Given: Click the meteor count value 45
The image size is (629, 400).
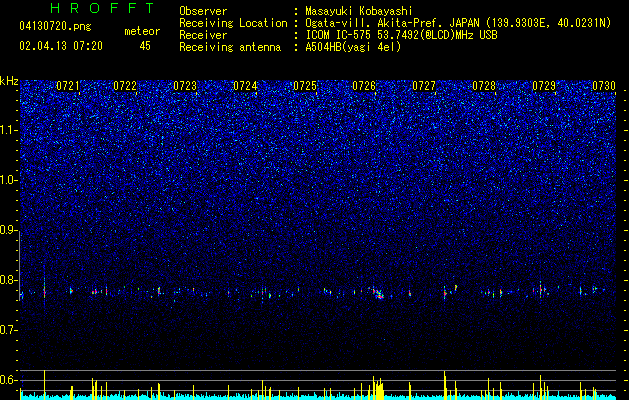Looking at the screenshot, I should (145, 46).
